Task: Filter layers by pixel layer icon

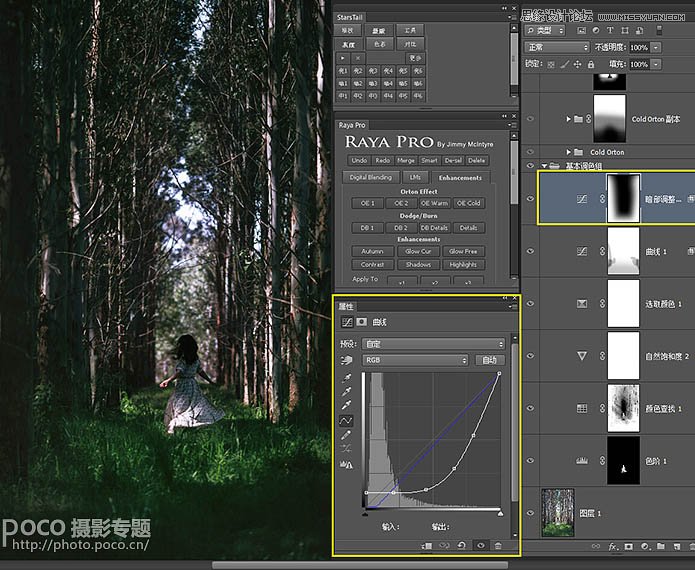Action: (582, 30)
